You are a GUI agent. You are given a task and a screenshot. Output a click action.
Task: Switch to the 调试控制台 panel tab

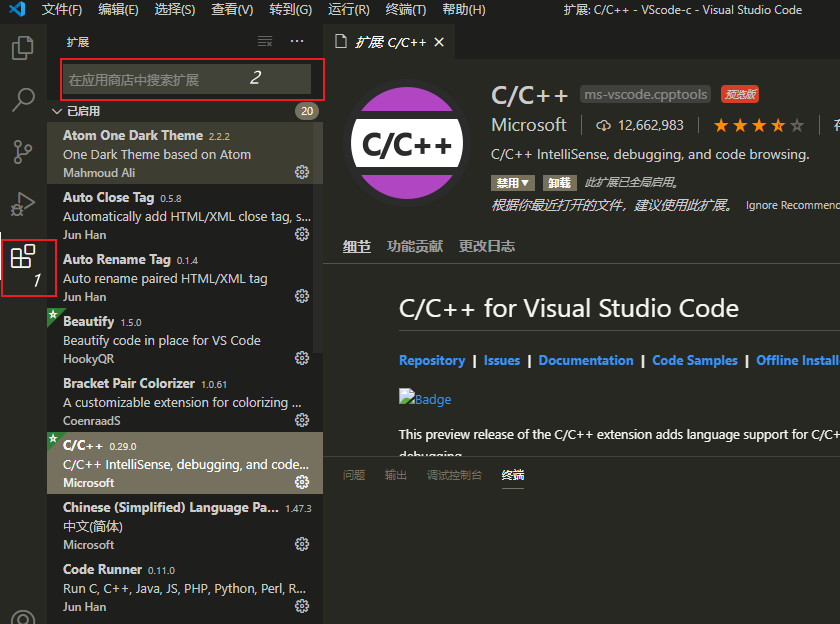(x=456, y=475)
